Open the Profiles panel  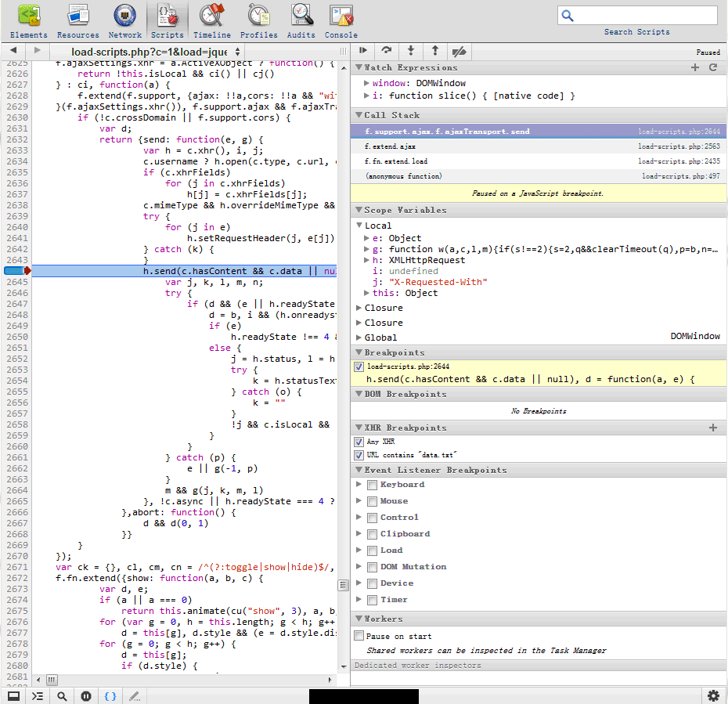(x=258, y=21)
